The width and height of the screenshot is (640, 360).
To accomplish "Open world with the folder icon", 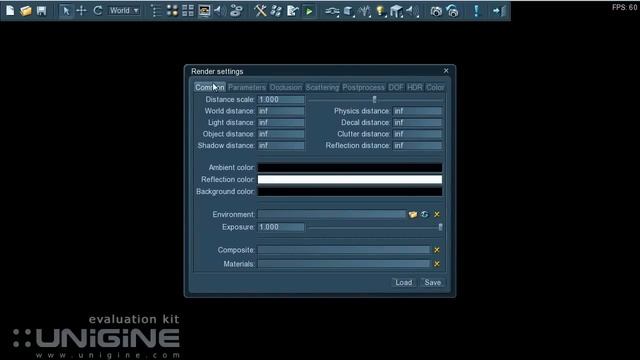I will point(26,11).
